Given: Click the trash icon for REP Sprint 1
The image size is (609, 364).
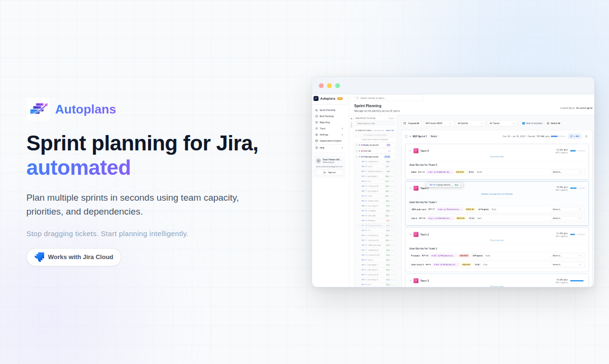Looking at the screenshot, I should coord(586,136).
